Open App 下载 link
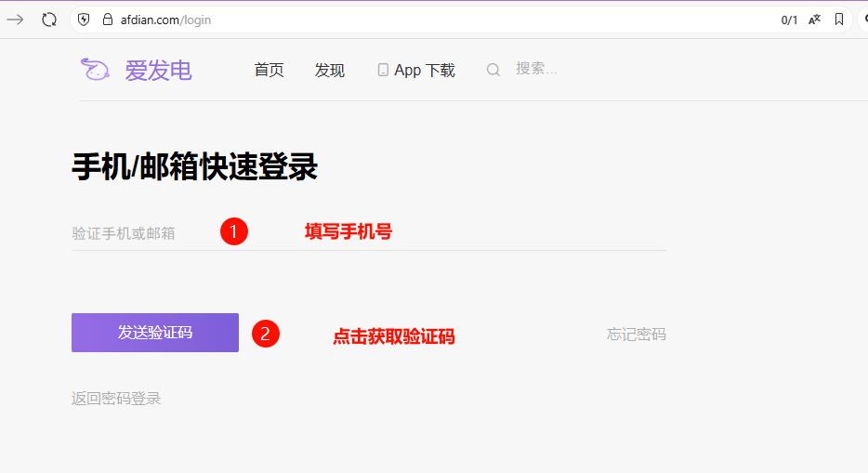The height and width of the screenshot is (473, 868). coord(416,71)
